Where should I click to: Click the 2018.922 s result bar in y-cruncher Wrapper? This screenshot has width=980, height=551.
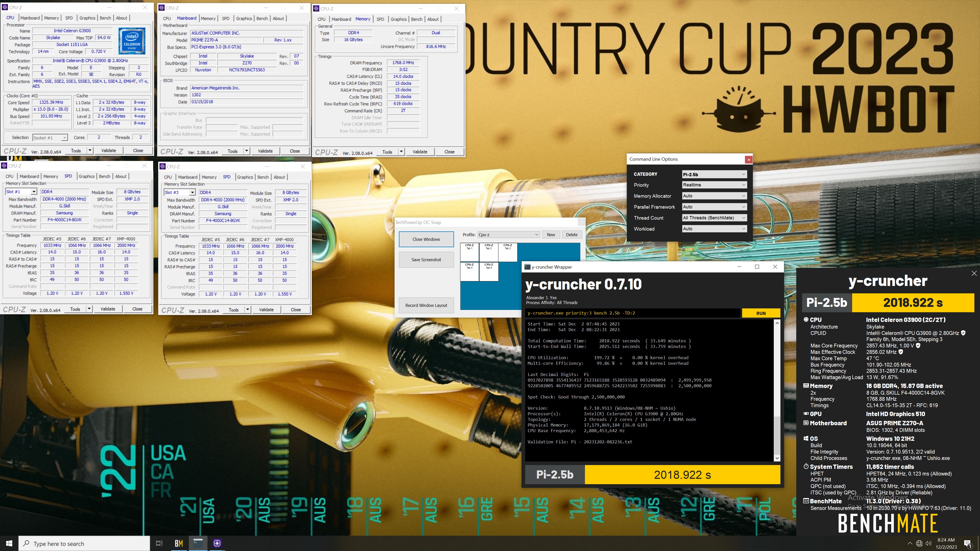click(682, 474)
